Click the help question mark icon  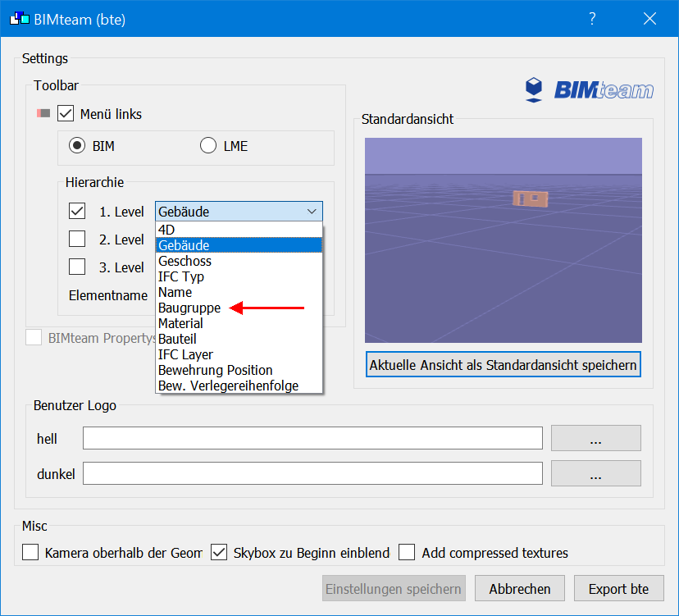pyautogui.click(x=592, y=19)
